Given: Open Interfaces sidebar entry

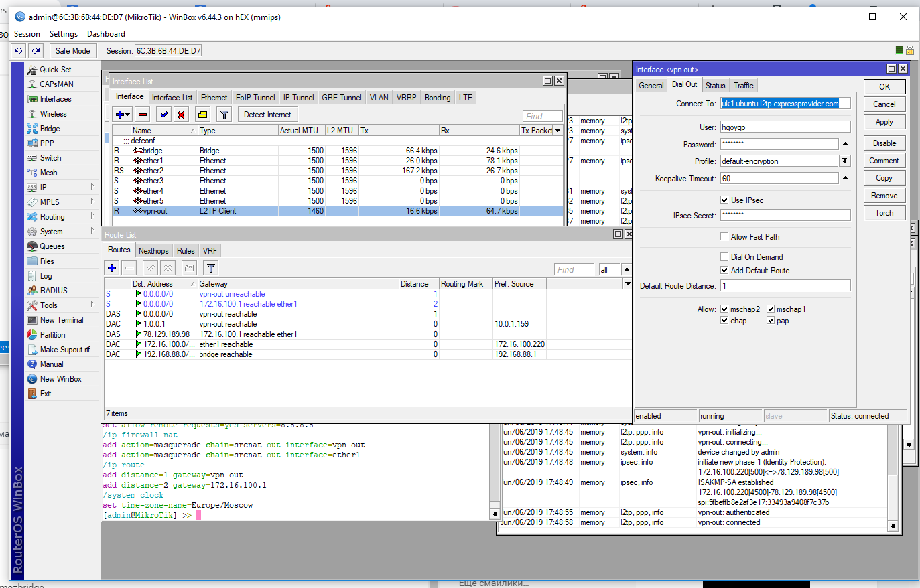Looking at the screenshot, I should [x=55, y=99].
